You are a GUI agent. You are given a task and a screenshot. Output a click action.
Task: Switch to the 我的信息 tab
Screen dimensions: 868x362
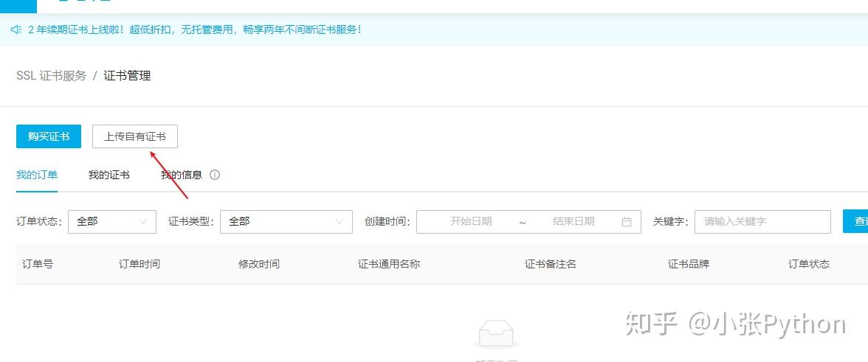[182, 175]
